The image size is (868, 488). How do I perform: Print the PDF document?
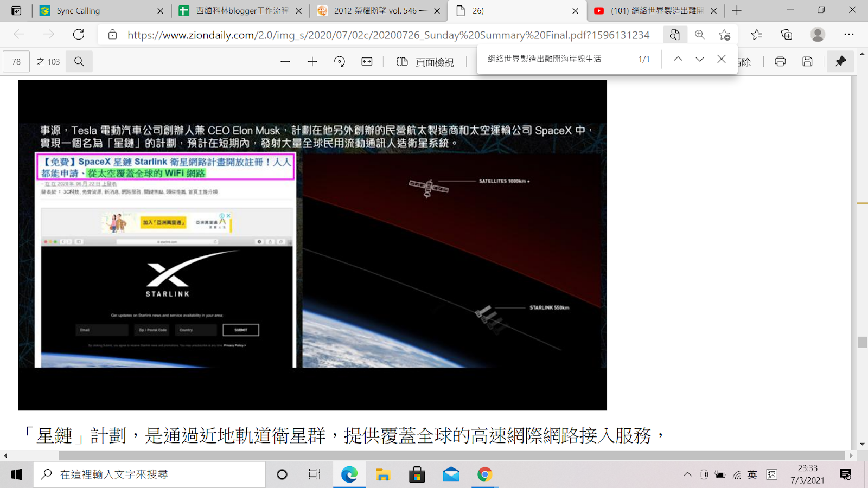780,62
